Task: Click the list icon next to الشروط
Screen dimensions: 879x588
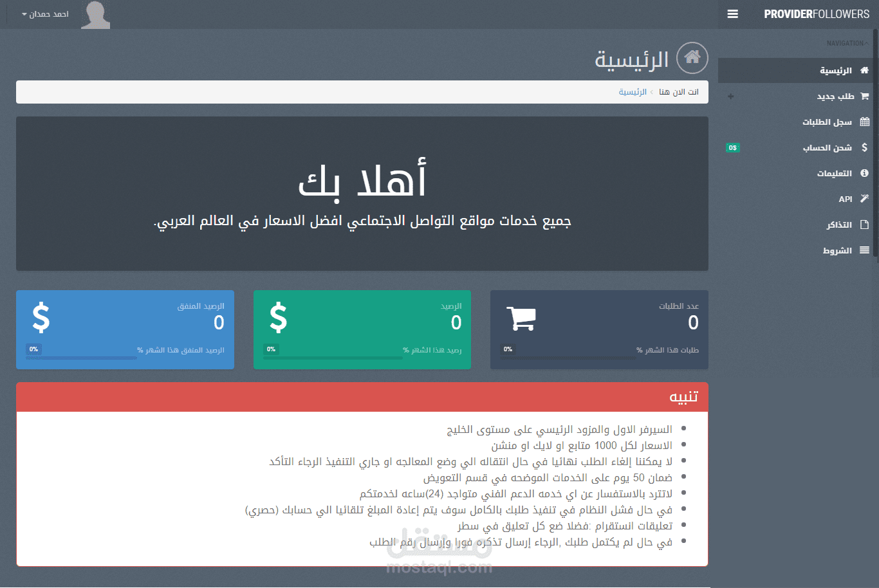Action: tap(864, 250)
